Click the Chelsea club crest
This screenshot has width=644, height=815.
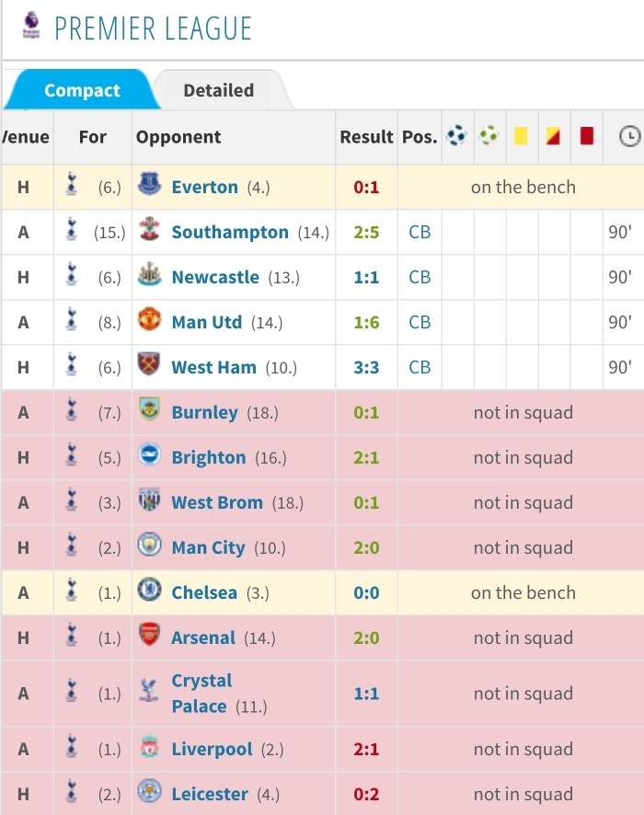[x=149, y=592]
